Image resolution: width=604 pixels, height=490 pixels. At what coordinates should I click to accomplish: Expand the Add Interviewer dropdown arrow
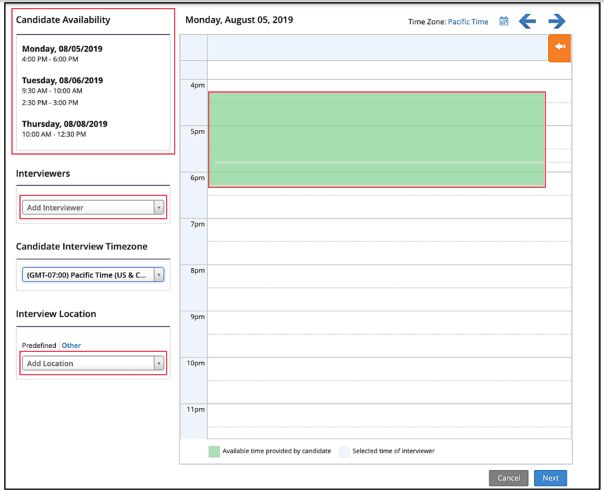159,208
